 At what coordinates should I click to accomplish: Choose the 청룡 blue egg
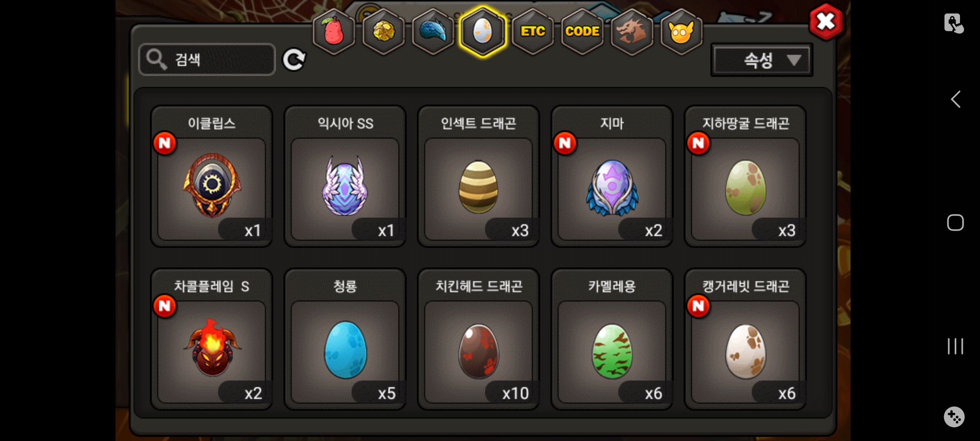click(345, 339)
